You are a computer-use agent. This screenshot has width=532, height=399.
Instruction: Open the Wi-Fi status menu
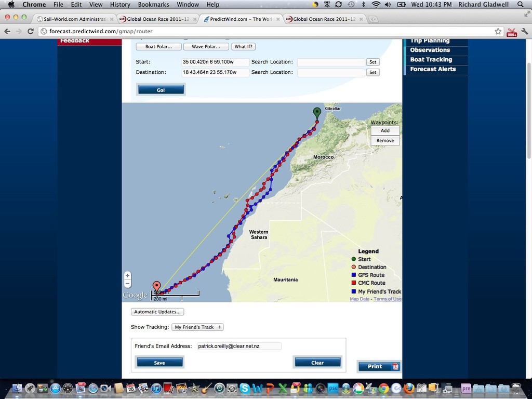point(376,4)
